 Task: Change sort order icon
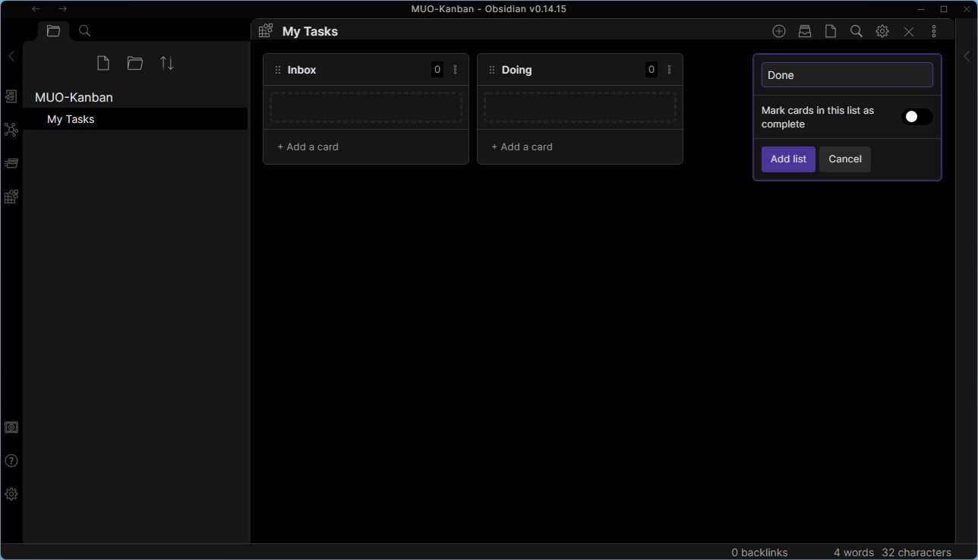pos(167,63)
